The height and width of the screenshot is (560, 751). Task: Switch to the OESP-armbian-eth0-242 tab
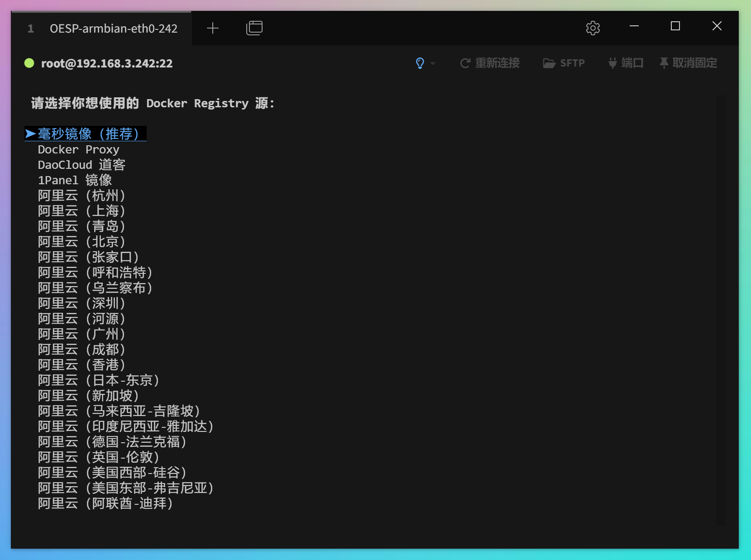tap(114, 28)
